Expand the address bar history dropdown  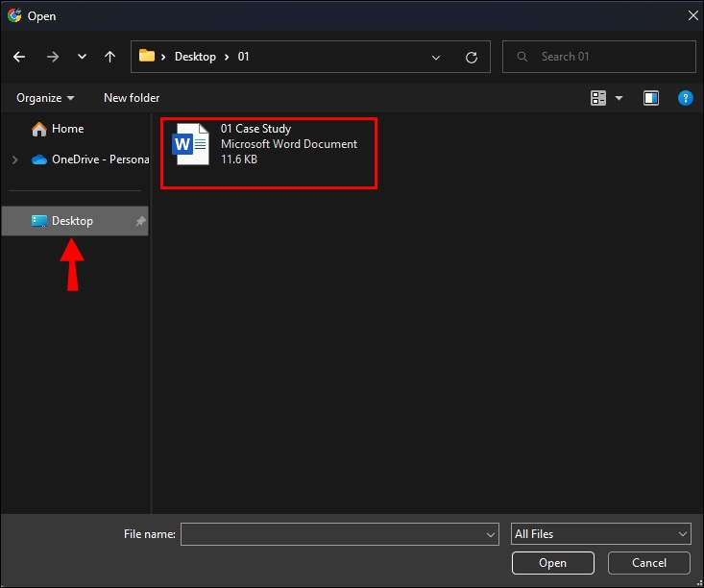pyautogui.click(x=437, y=57)
